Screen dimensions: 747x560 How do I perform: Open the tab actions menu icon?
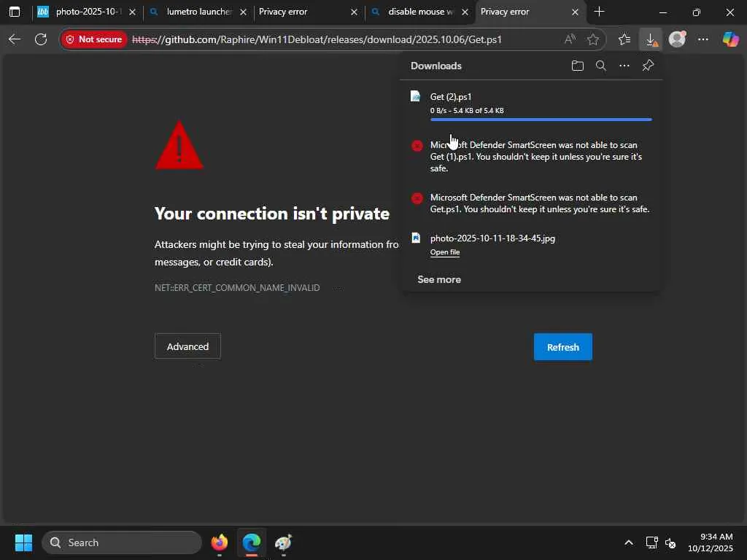click(15, 12)
